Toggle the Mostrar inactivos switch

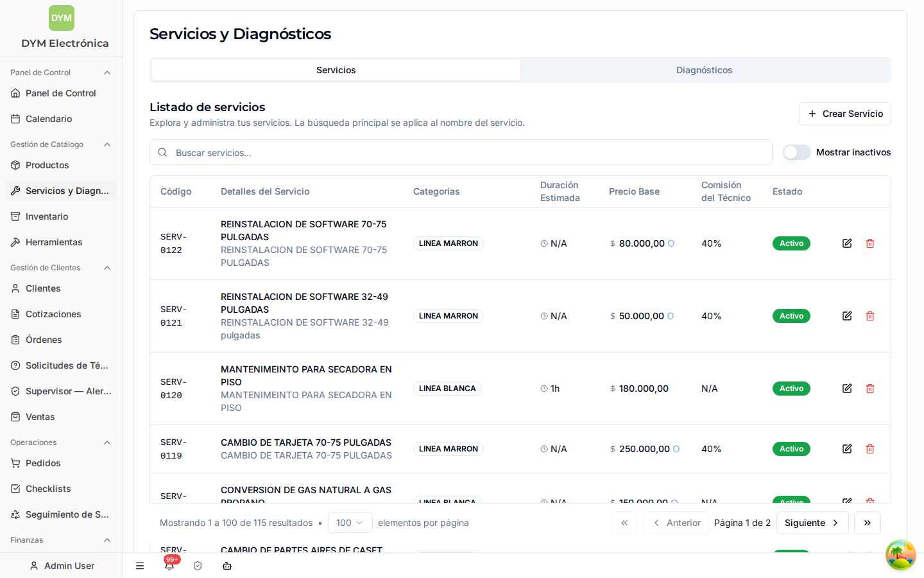pos(797,152)
